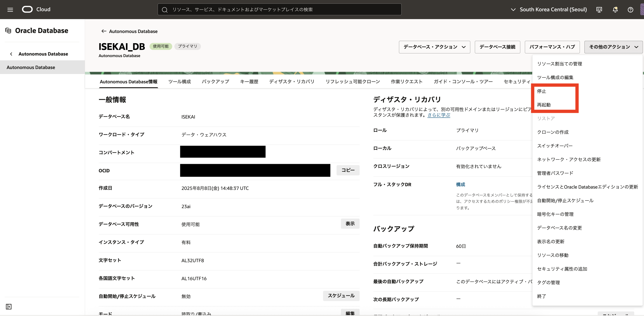
Task: Collapse the sidebar using bottom-left icon
Action: click(x=9, y=306)
